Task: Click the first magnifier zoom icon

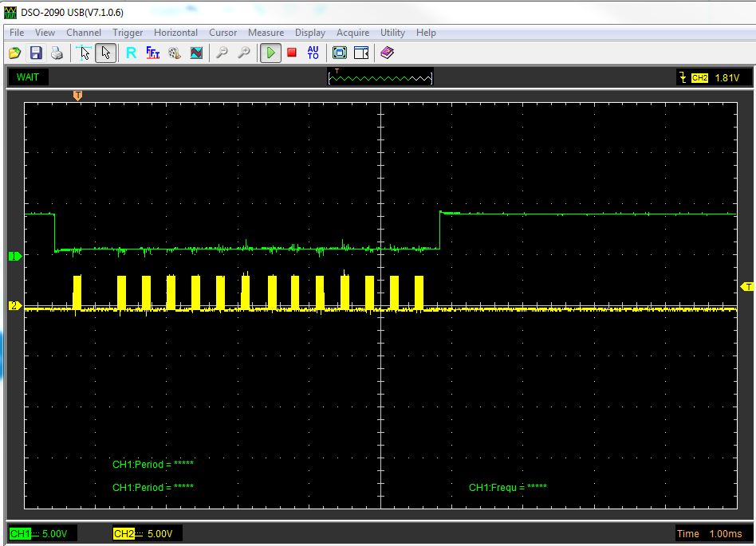Action: click(x=222, y=53)
